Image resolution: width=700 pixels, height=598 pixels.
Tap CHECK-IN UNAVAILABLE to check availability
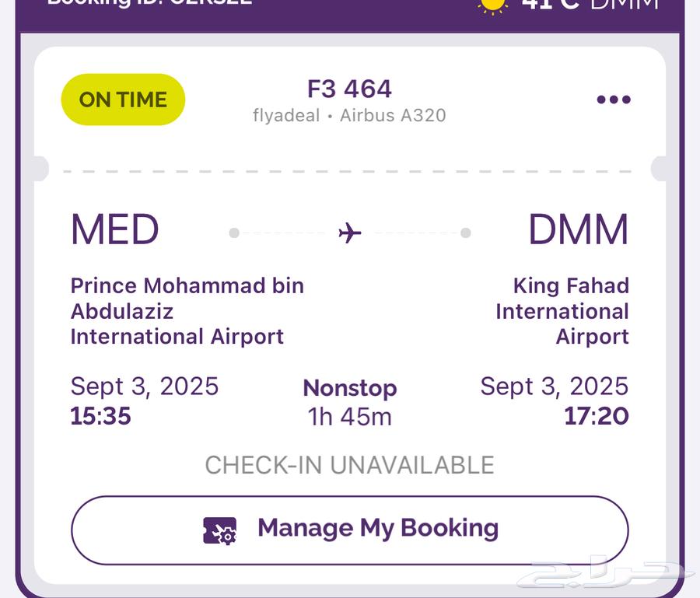348,465
